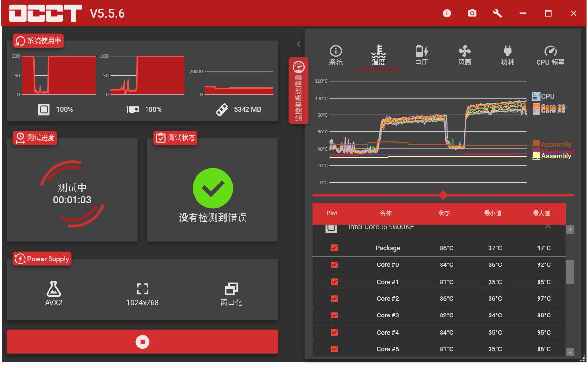The image size is (588, 368).
Task: Uncheck the Core #1 plot checkbox
Action: point(335,282)
